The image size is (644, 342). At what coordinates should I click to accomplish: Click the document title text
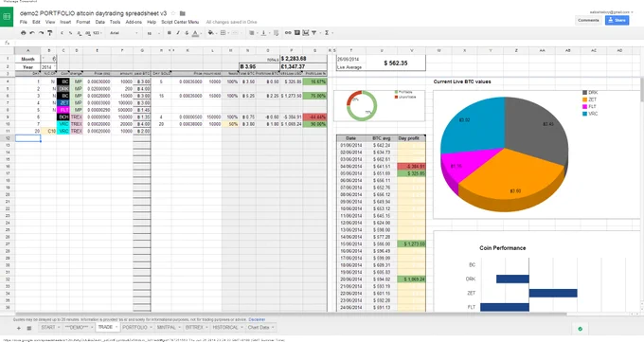click(93, 13)
